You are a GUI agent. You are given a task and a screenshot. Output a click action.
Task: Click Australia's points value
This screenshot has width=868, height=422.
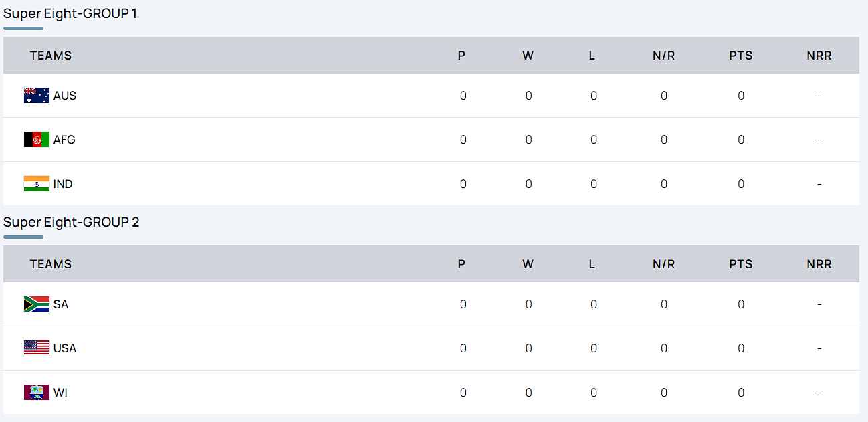pyautogui.click(x=741, y=96)
